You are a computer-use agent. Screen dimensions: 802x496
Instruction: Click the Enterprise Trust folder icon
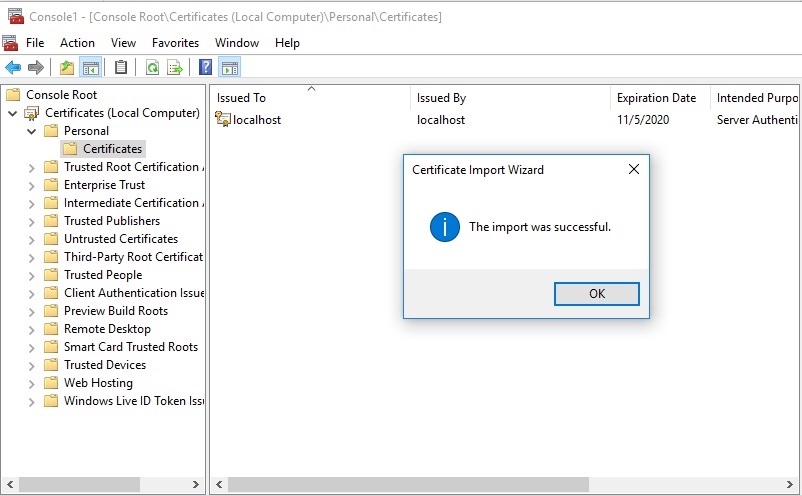51,185
